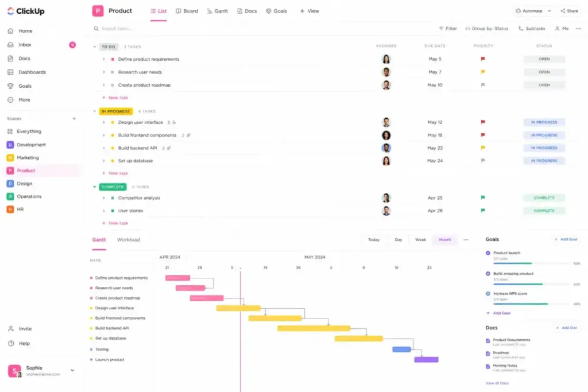Collapse the TO DO group

click(x=95, y=47)
